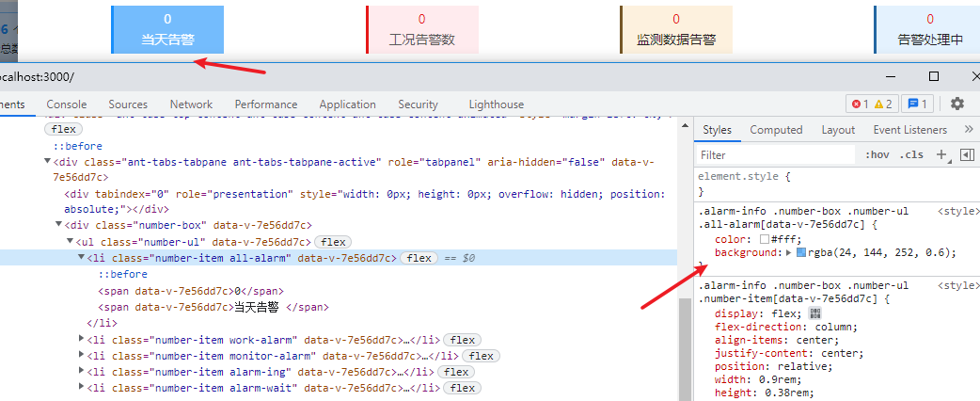This screenshot has height=401, width=980.
Task: Collapse the number-ul ul node
Action: pos(70,241)
